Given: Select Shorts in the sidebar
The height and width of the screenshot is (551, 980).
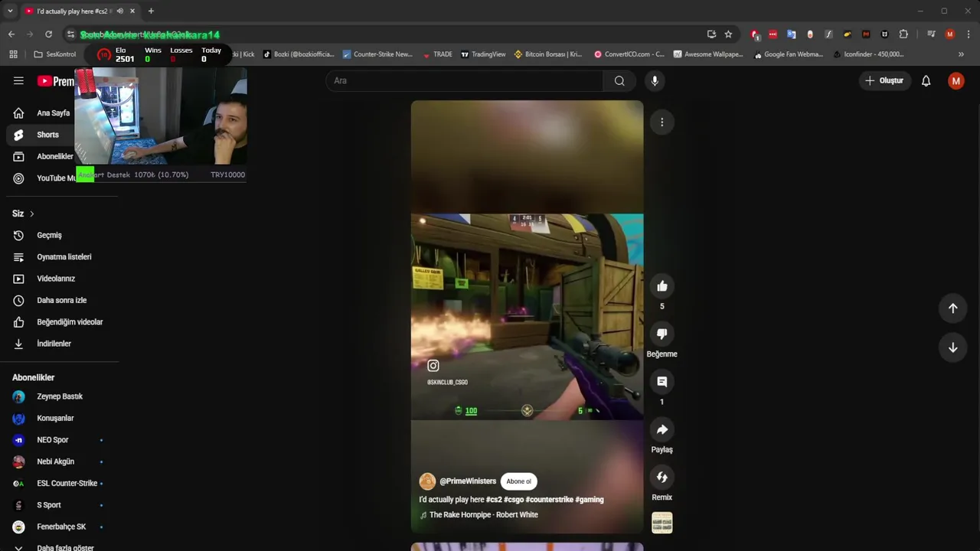Looking at the screenshot, I should tap(40, 135).
